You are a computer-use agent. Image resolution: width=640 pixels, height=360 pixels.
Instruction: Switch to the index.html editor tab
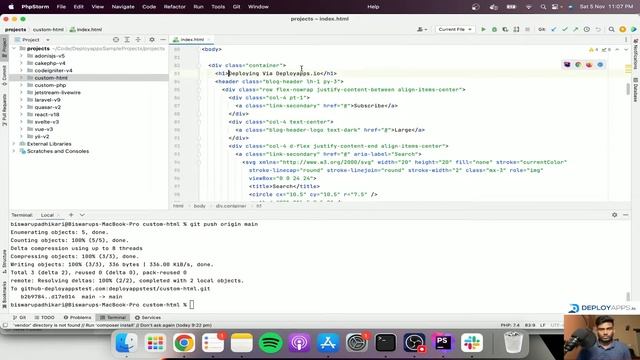point(192,40)
